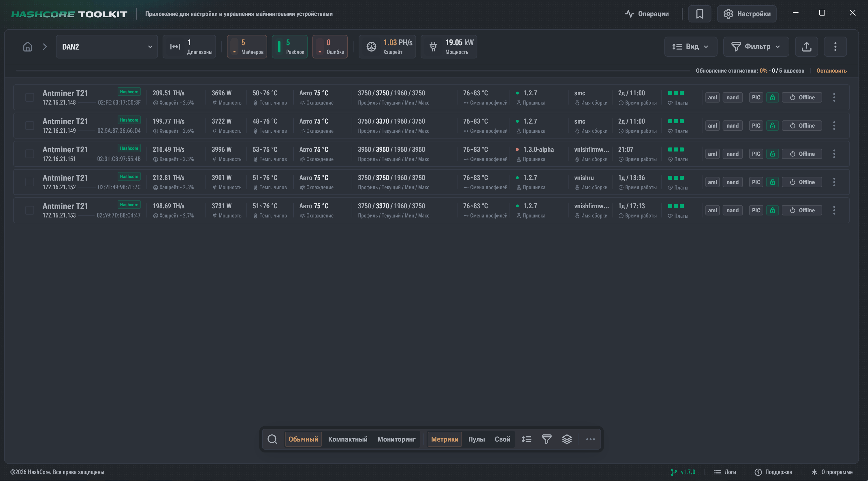Switch to Обычный view mode
This screenshot has height=481, width=868.
point(303,439)
